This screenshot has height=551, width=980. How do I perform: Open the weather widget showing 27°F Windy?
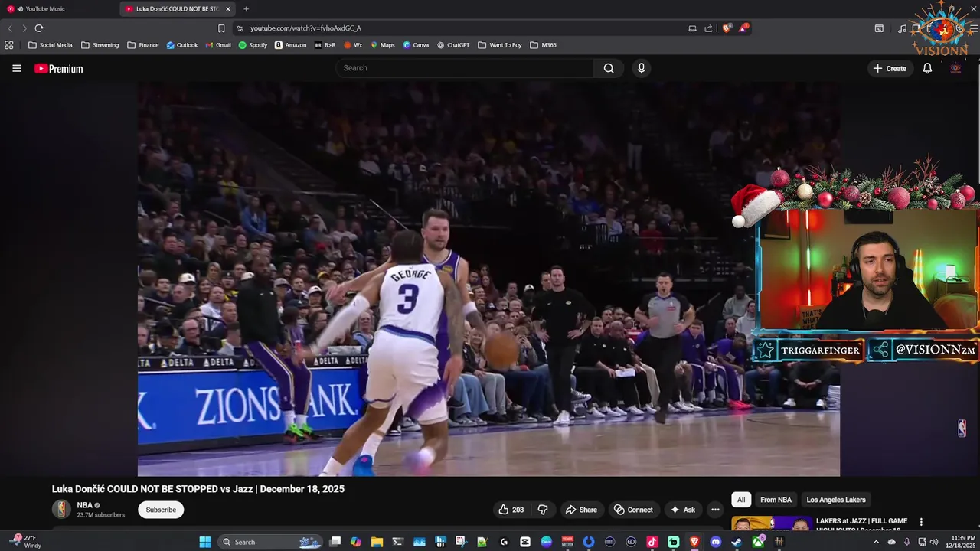pos(26,542)
